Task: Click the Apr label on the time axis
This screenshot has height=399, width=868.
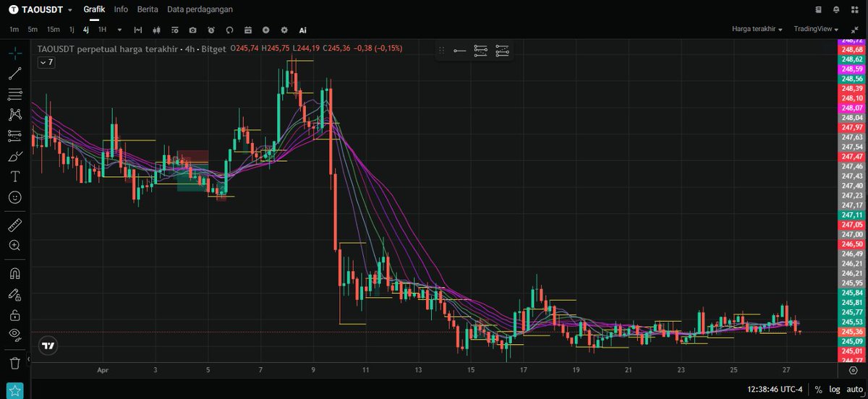Action: tap(101, 369)
